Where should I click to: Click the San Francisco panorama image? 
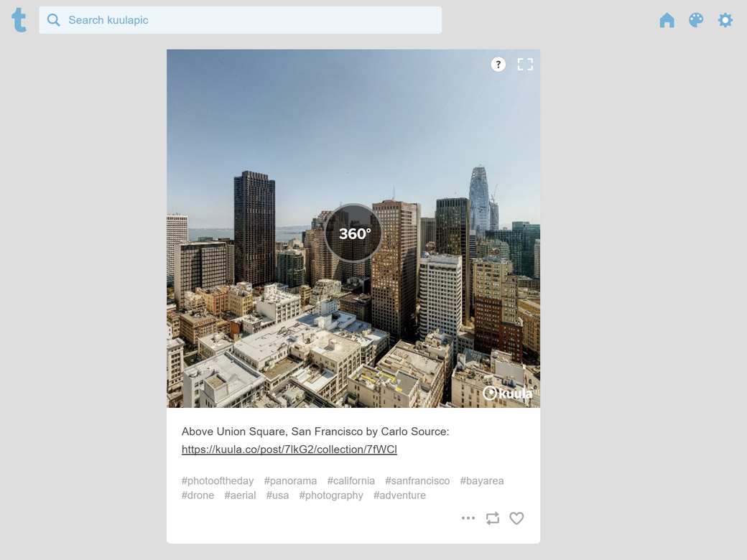point(353,228)
